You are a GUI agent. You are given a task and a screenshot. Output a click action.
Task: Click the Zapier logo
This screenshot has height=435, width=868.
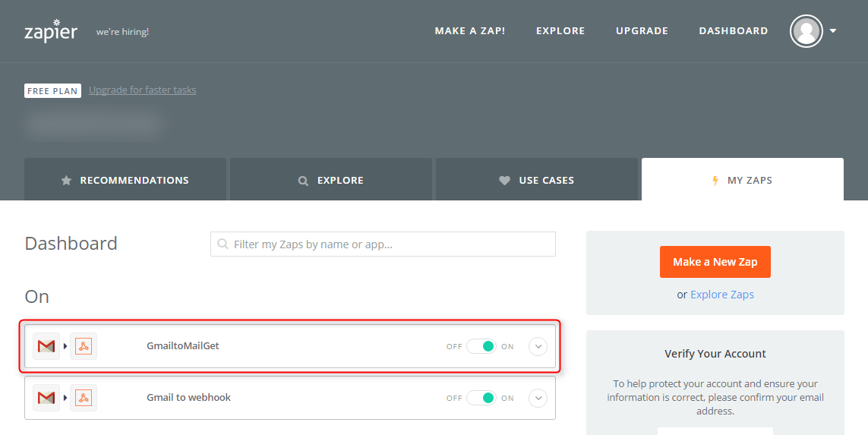point(51,31)
